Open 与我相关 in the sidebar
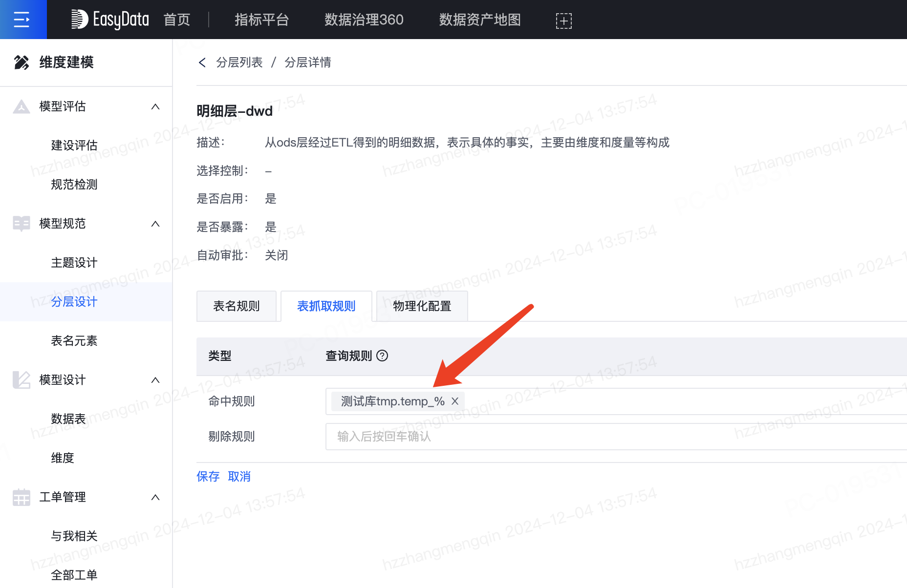Viewport: 907px width, 588px height. click(x=74, y=536)
